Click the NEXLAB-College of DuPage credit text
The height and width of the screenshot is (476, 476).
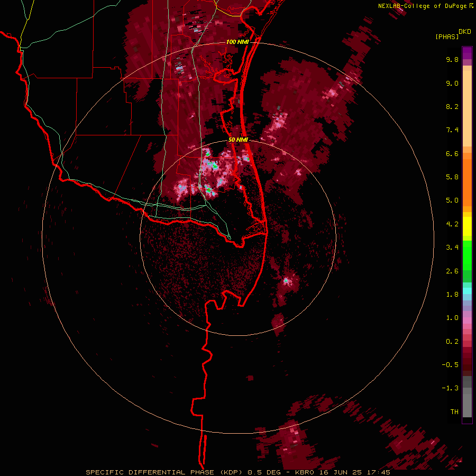tap(422, 6)
